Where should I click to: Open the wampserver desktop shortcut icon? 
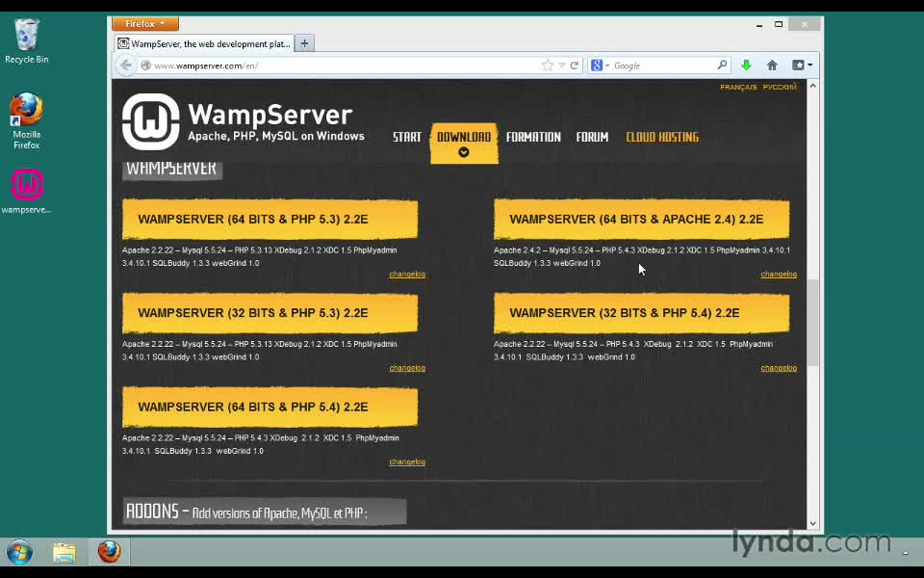(x=27, y=185)
